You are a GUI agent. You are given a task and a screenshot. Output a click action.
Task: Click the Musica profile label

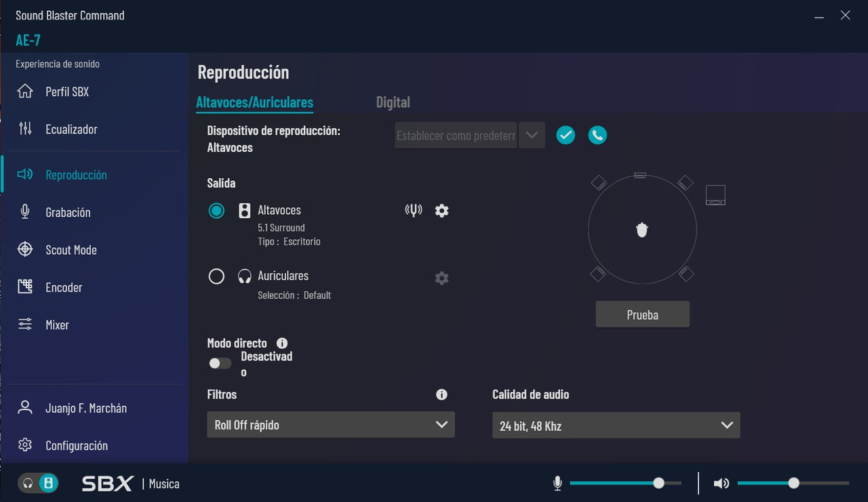click(164, 484)
